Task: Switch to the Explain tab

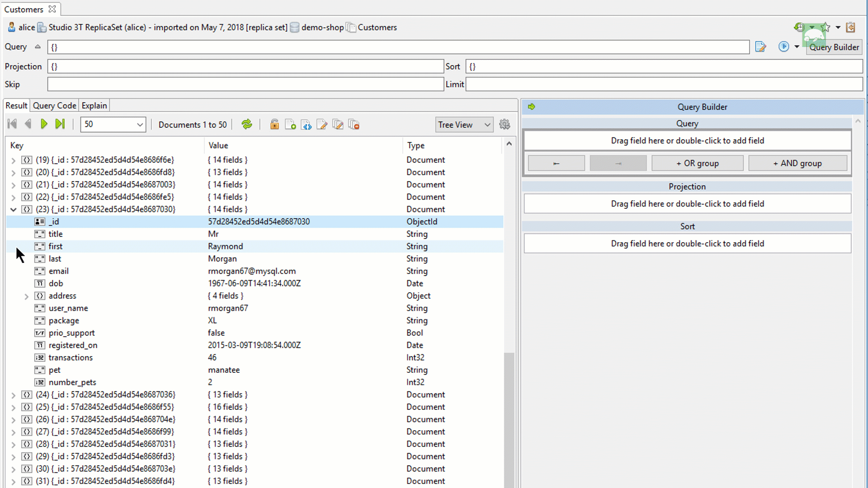Action: click(x=94, y=105)
